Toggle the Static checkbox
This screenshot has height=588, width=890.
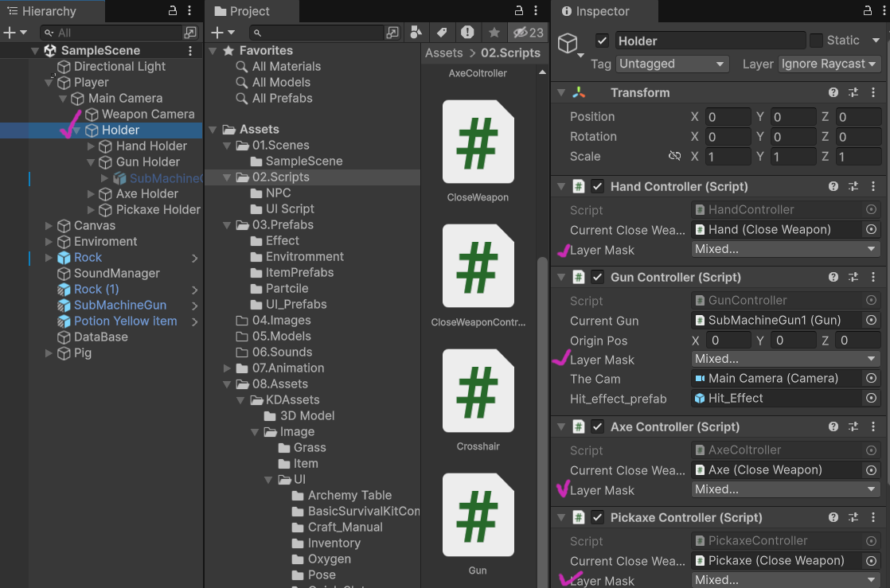click(x=816, y=41)
